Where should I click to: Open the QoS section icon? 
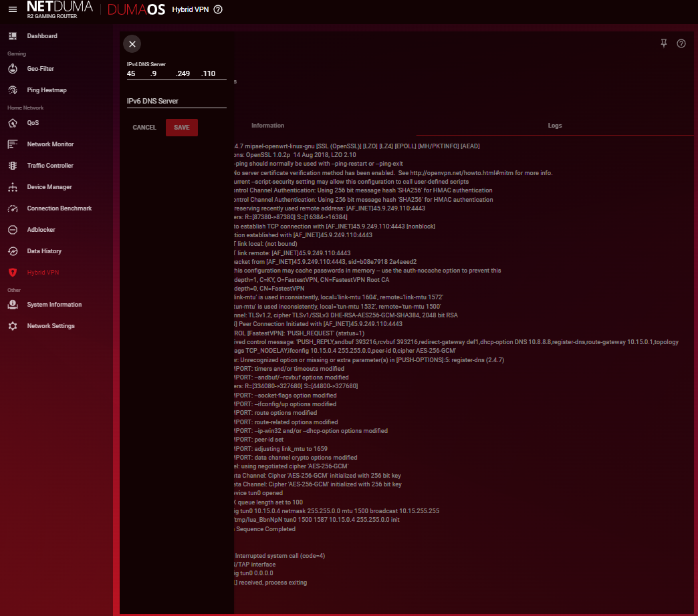(x=12, y=123)
